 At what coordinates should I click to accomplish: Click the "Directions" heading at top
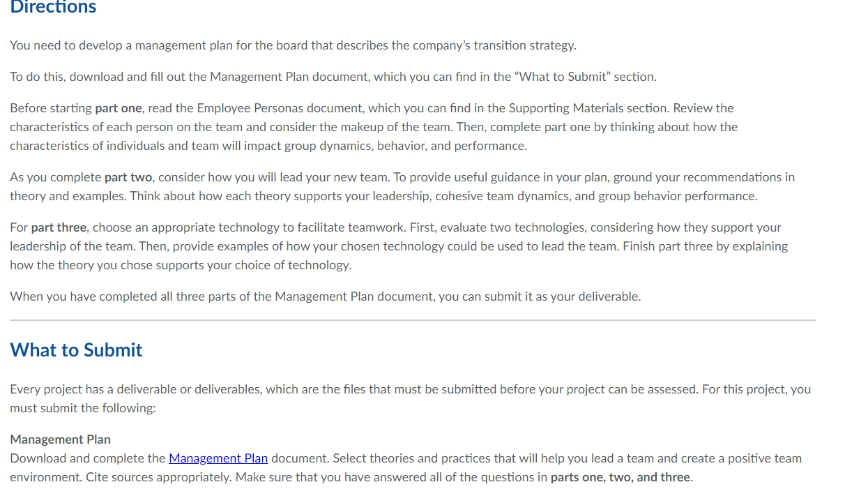coord(53,8)
